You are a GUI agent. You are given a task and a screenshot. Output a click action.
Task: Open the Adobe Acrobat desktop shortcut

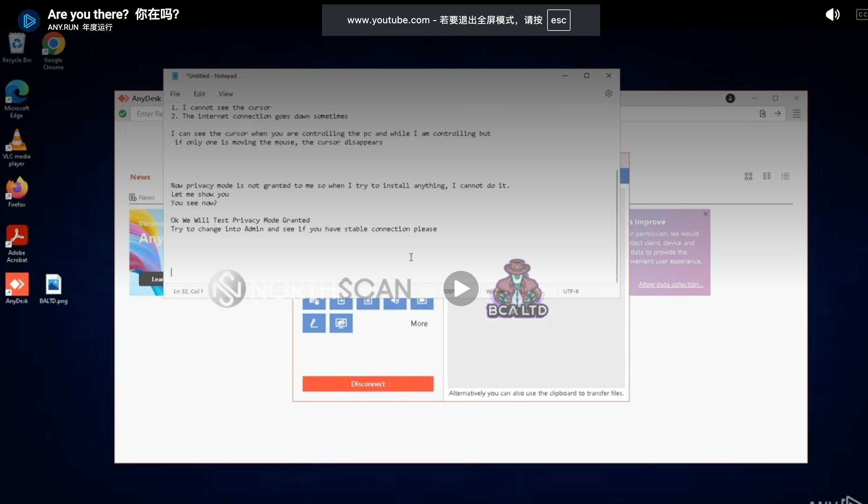coord(17,244)
